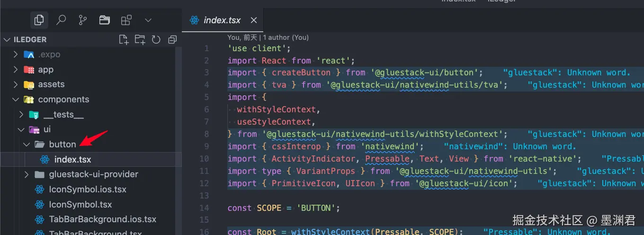Screen dimensions: 644x235
Task: Expand additional views chevron in activity bar
Action: tap(148, 20)
